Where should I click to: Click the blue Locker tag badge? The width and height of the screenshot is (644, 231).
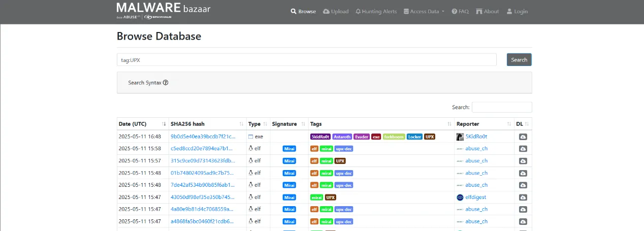[414, 137]
